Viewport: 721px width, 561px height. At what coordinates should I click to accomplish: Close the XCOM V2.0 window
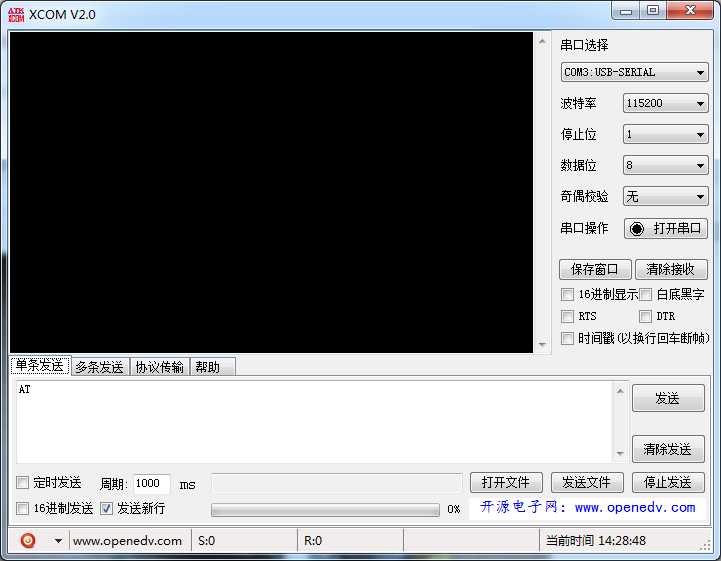(690, 11)
